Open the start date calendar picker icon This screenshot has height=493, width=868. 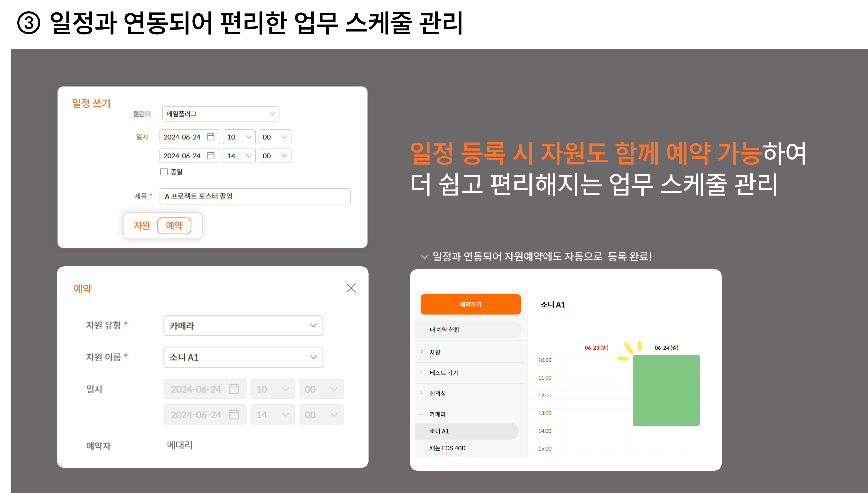coord(211,137)
